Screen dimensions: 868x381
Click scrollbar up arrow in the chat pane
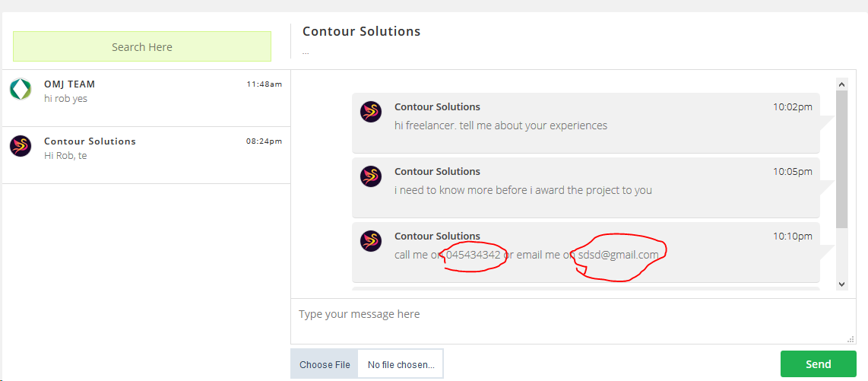coord(841,84)
